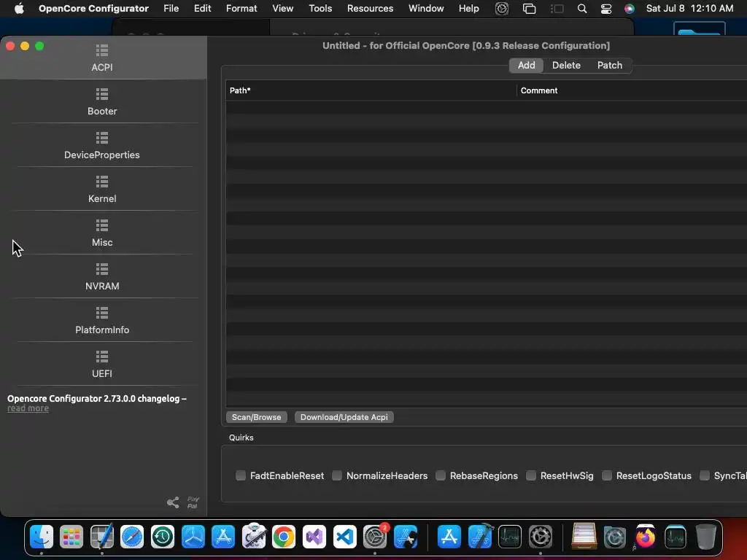Open the Help menu
Screen dimensions: 747x560
tap(469, 9)
